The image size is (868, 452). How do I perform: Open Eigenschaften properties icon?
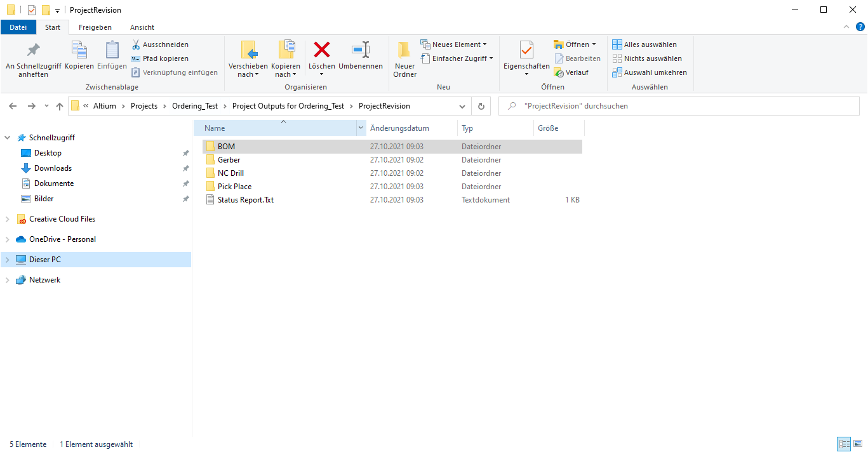pos(526,50)
